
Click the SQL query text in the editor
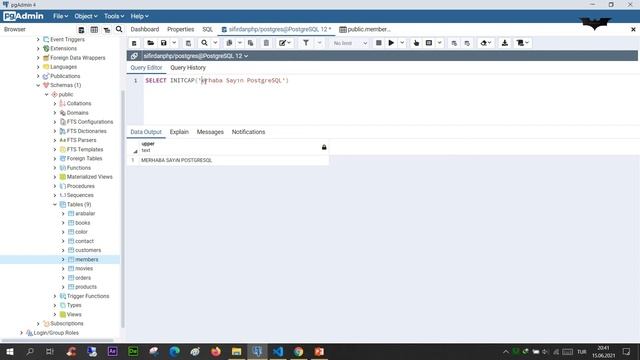pyautogui.click(x=217, y=80)
